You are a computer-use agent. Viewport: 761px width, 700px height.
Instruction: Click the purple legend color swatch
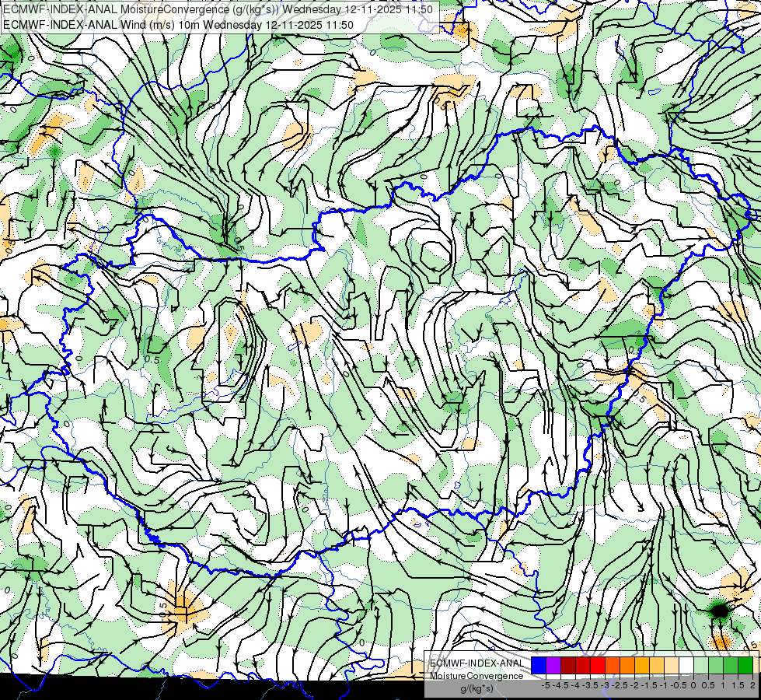tap(553, 665)
